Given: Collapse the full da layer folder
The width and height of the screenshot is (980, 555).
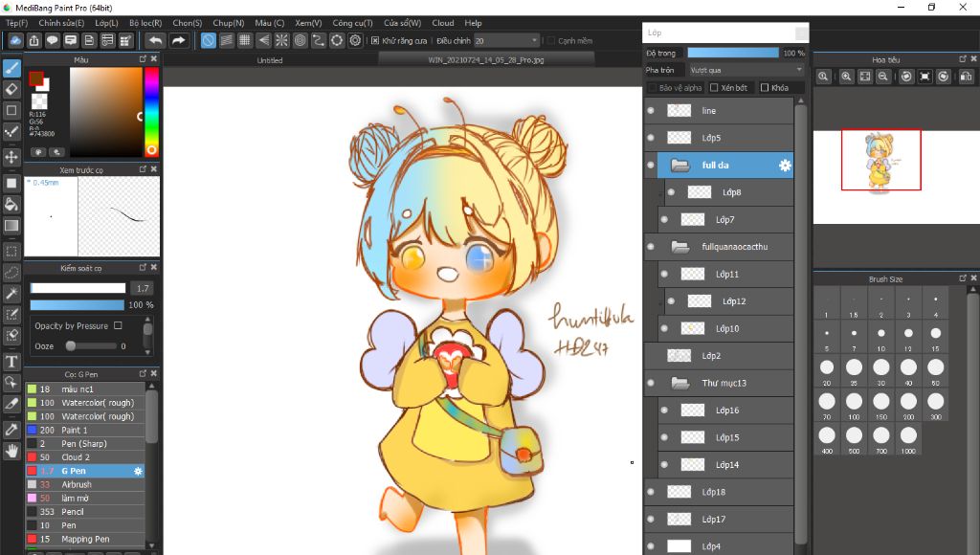Looking at the screenshot, I should 680,165.
